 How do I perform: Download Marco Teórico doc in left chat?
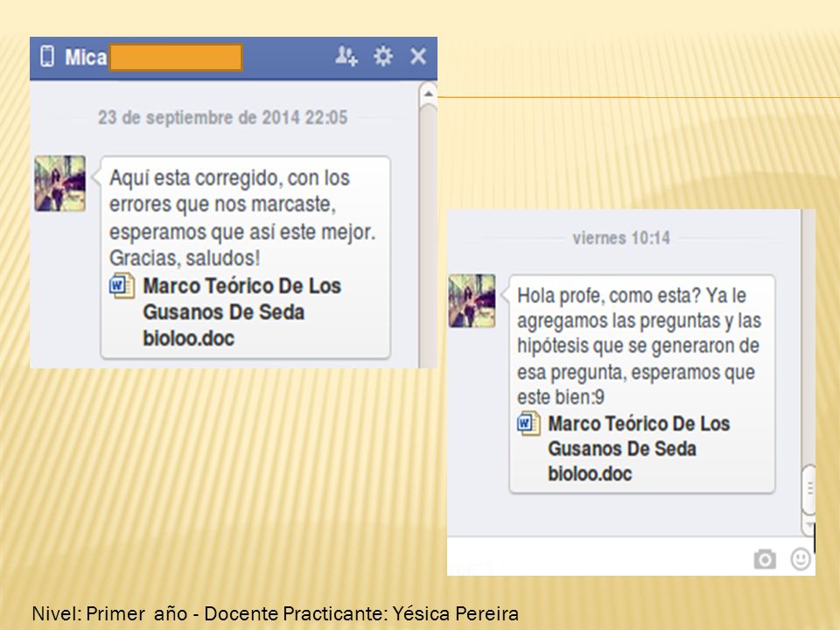tap(241, 311)
